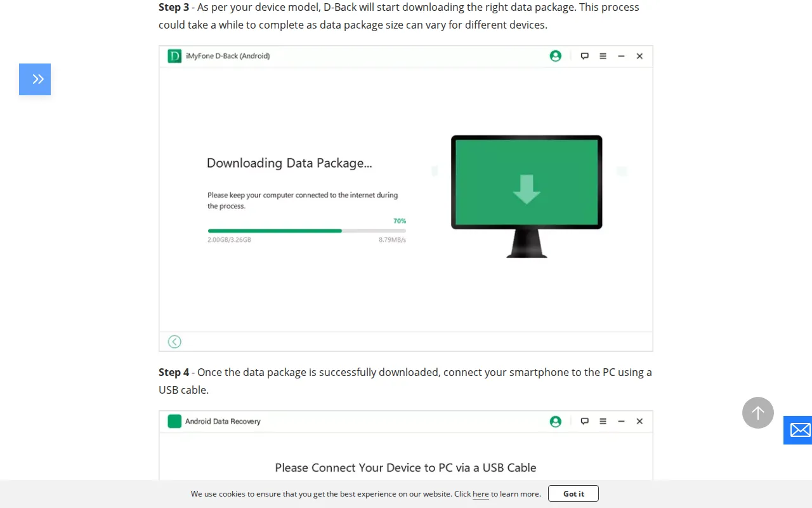This screenshot has width=812, height=508.
Task: Click the Android Data Recovery green logo
Action: (x=174, y=421)
